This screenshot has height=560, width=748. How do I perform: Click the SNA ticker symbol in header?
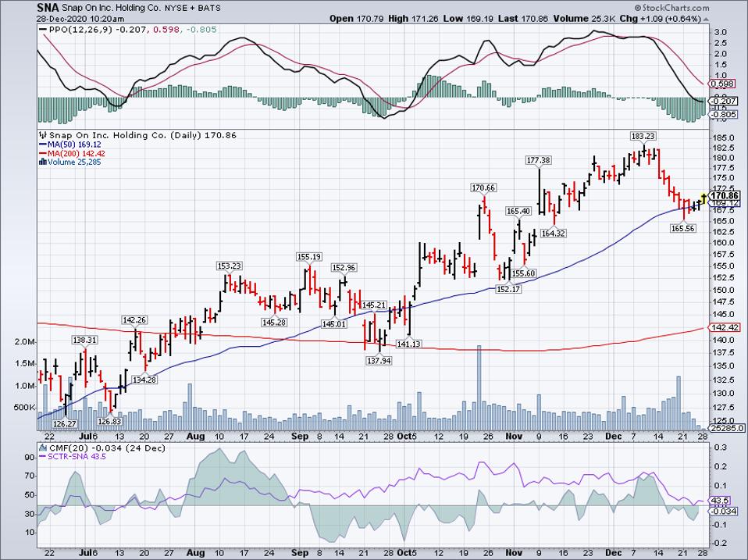tap(48, 8)
